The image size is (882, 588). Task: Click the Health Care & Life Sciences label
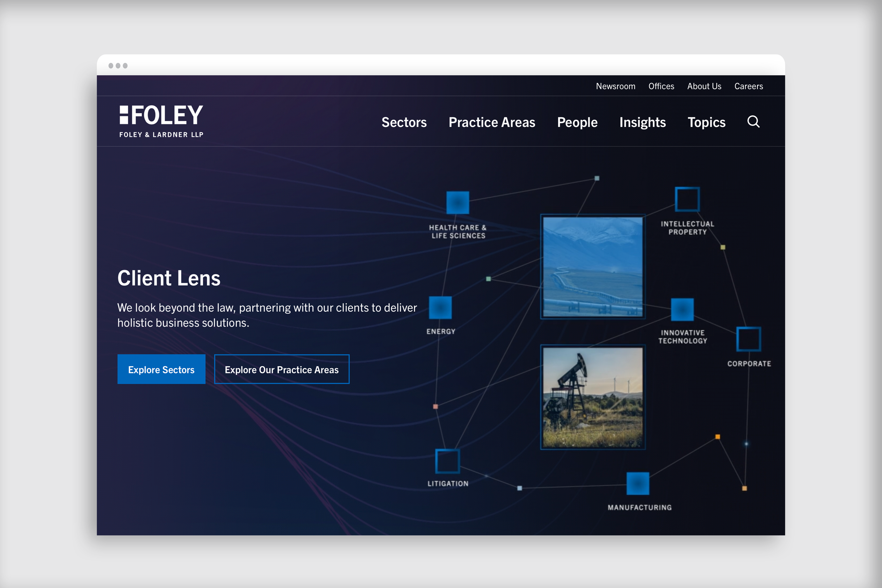click(x=458, y=232)
